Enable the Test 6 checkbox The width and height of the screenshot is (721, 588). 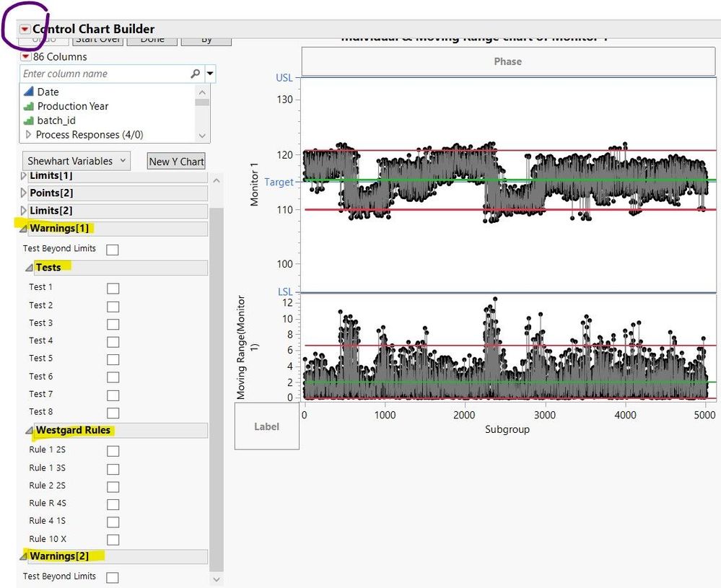tap(113, 377)
